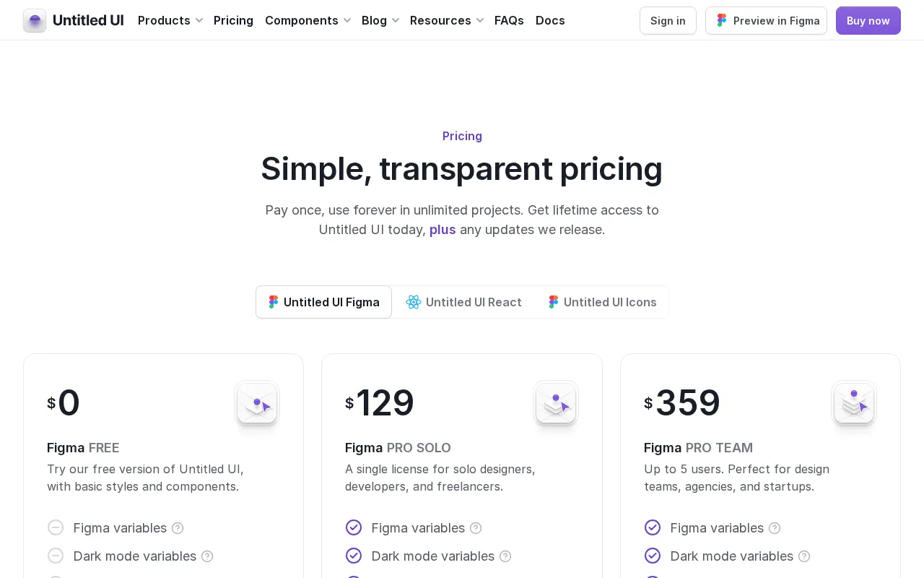The width and height of the screenshot is (924, 578).
Task: Click Figma icon in Untitled UI Icons tab
Action: click(554, 302)
